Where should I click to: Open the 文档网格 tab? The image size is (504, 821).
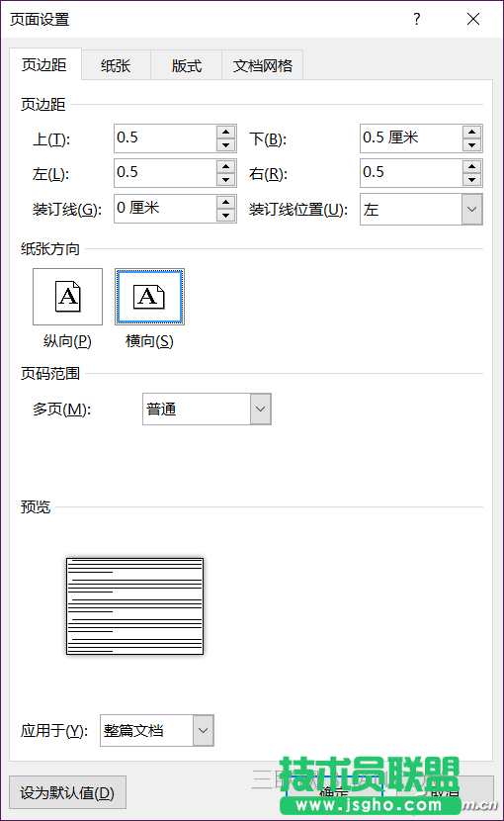click(x=263, y=65)
